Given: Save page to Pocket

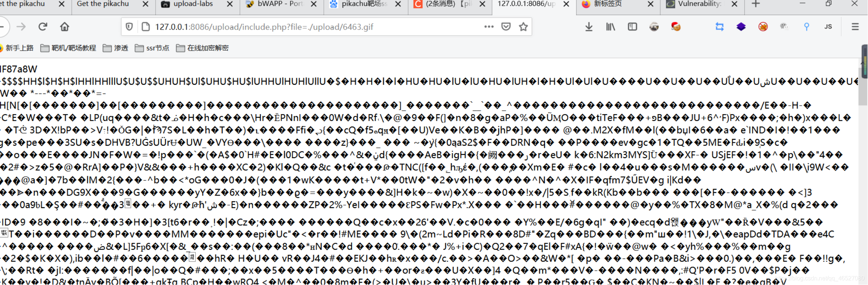Looking at the screenshot, I should 506,26.
